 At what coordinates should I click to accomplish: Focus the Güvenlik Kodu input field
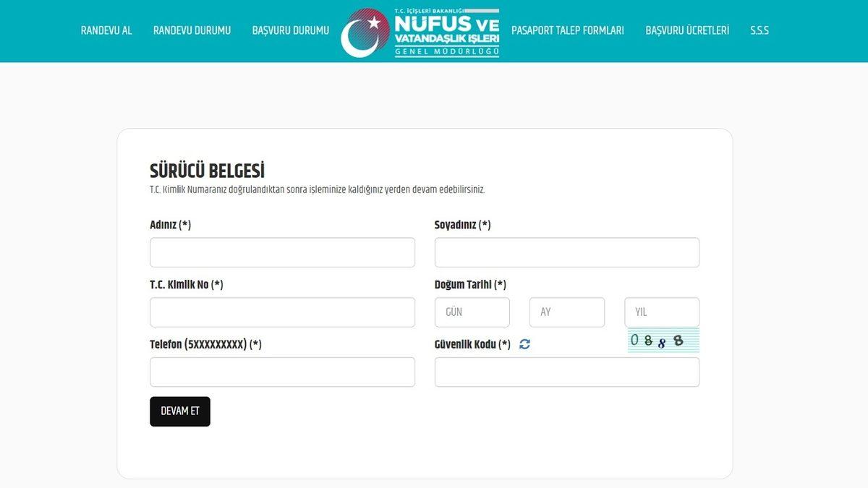coord(566,372)
